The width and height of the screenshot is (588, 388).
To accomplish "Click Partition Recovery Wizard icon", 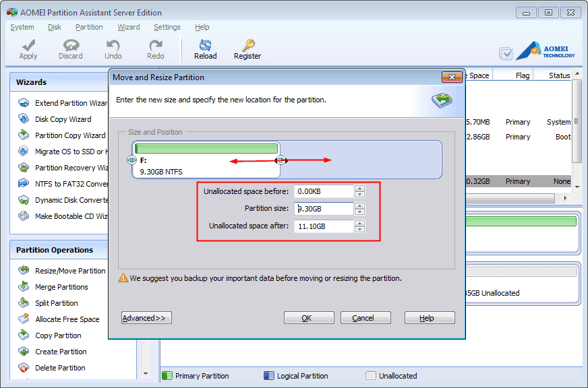I will pos(24,168).
